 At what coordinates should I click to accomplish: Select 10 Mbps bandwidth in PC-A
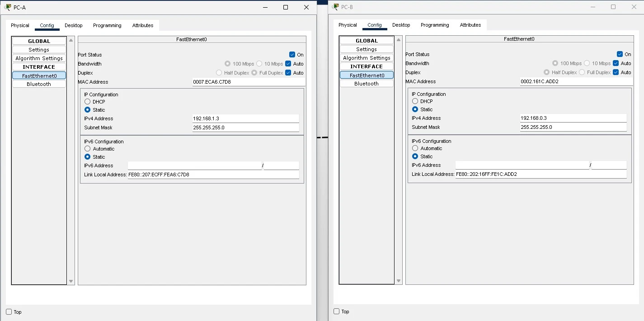click(259, 64)
